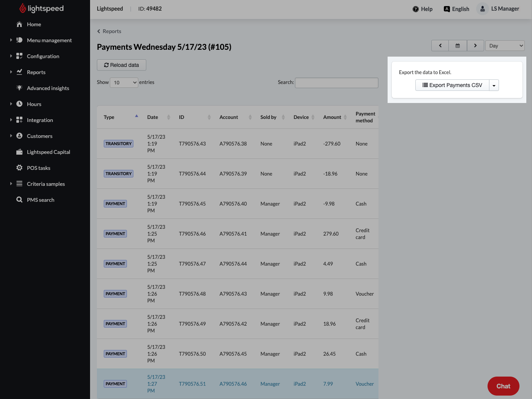Click Payment method column header
Viewport: 532px width, 399px height.
365,117
